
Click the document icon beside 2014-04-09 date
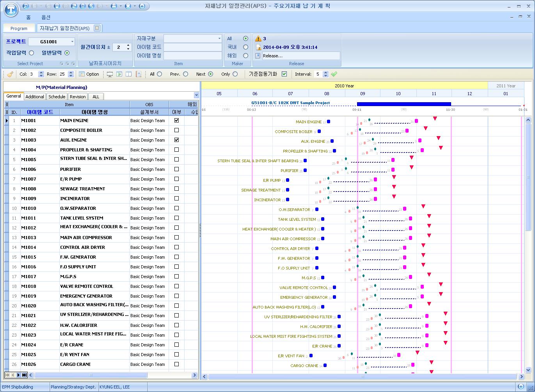click(258, 47)
